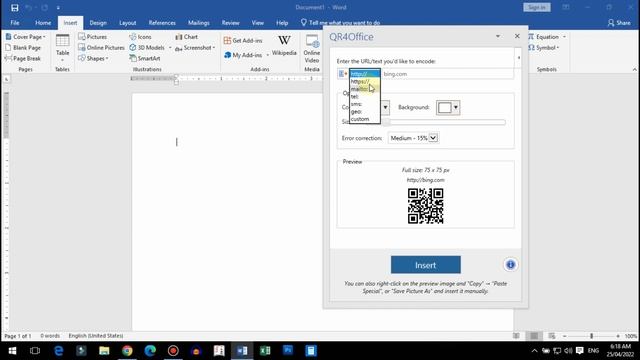Open the QR4Office pane options arrow
Image resolution: width=640 pixels, height=360 pixels.
pos(498,36)
